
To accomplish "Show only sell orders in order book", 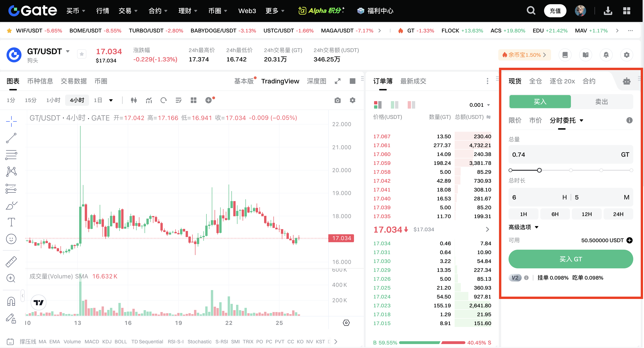I will point(411,105).
